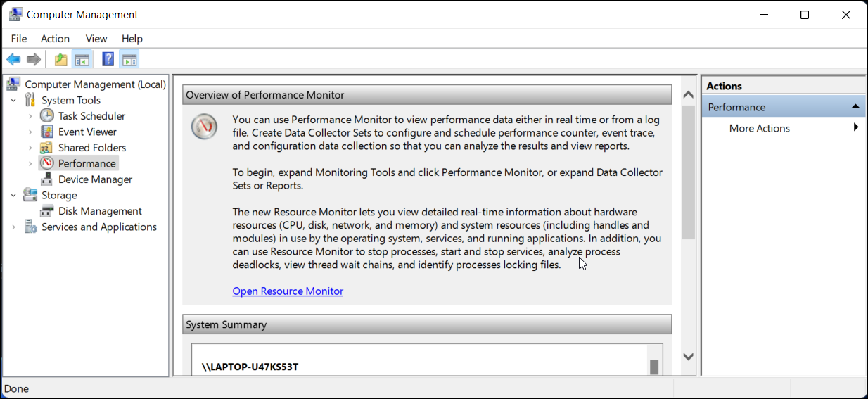Select Device Manager in System Tools
The width and height of the screenshot is (868, 399).
[x=95, y=179]
